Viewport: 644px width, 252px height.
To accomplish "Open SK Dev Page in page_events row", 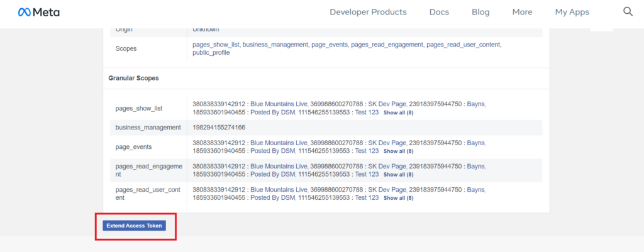I will pos(387,143).
